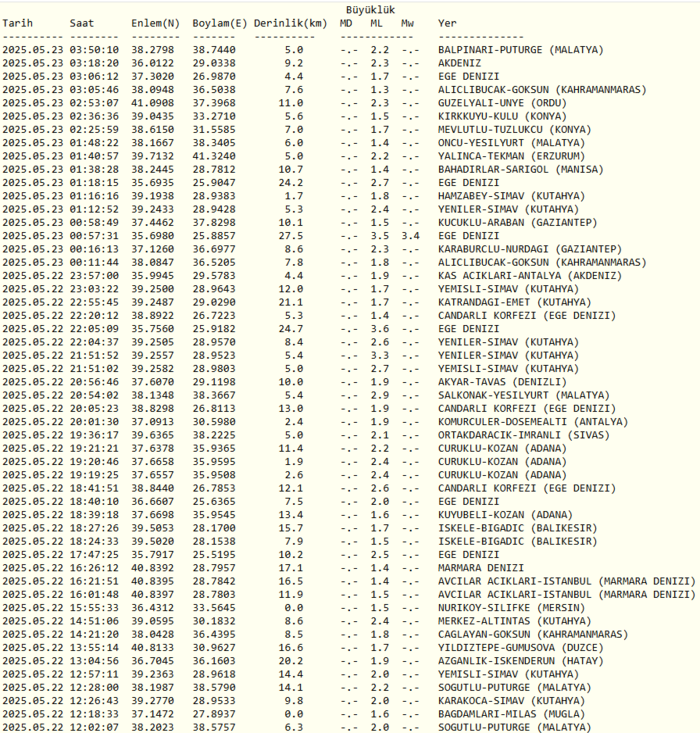Select ONCU-YESILYURT (MALATYA) location
This screenshot has height=733, width=700.
coord(512,143)
